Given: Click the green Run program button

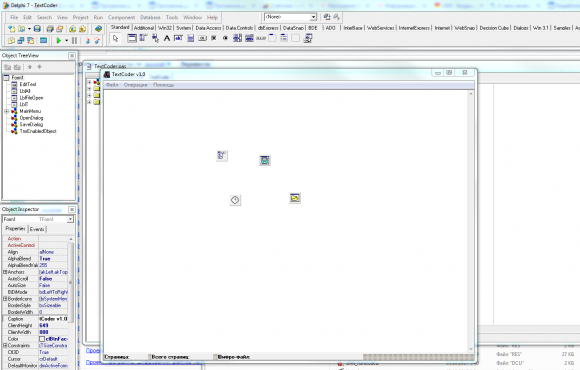Looking at the screenshot, I should (58, 40).
